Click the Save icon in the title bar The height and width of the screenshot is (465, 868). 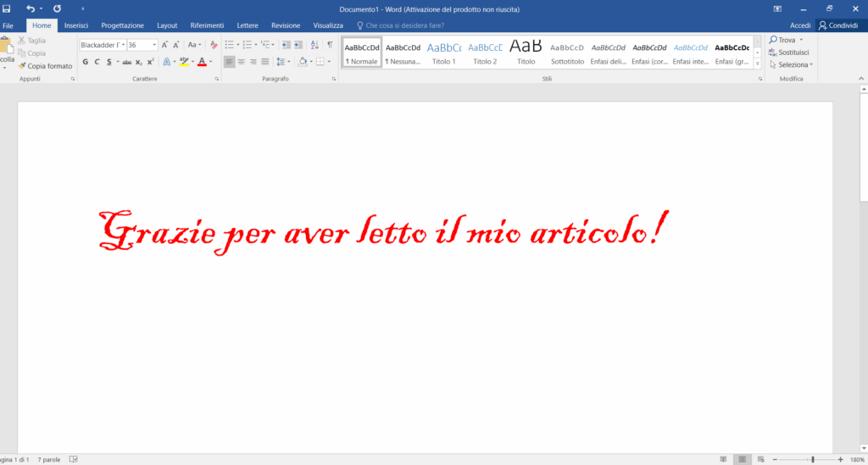click(7, 8)
